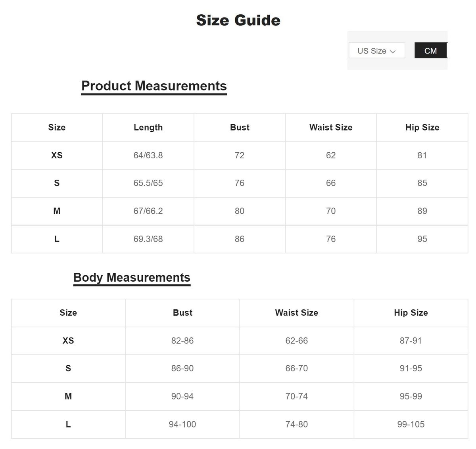
Task: Open the US Size dropdown
Action: [x=376, y=51]
